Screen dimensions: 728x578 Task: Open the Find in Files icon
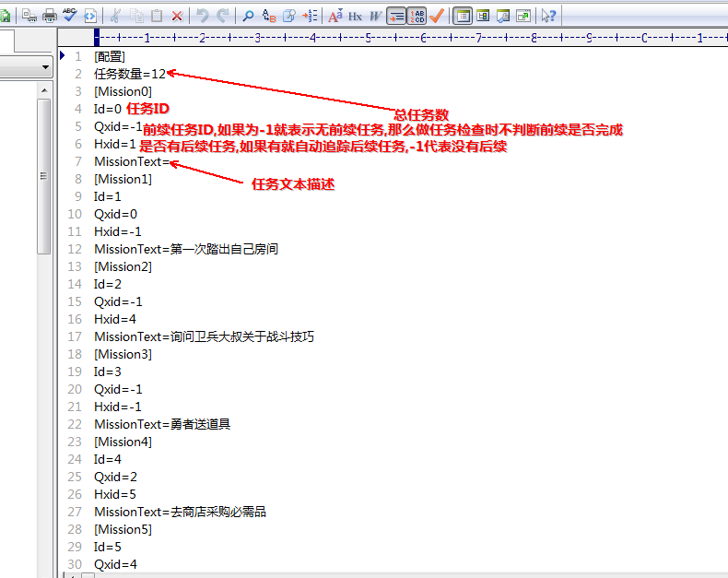tap(288, 17)
